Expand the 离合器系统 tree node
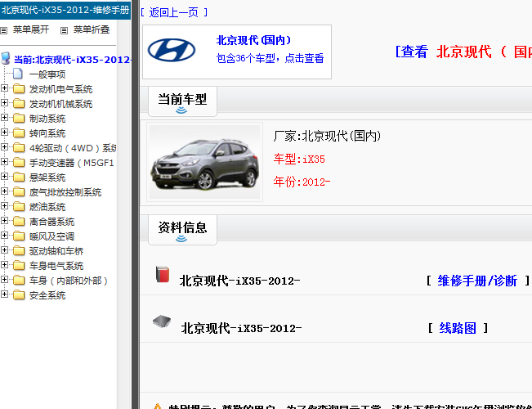The height and width of the screenshot is (409, 532). coord(4,221)
